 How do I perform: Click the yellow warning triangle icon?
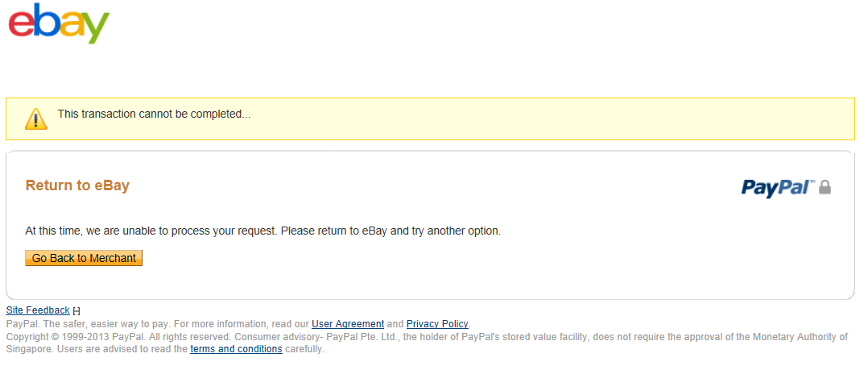click(x=36, y=119)
